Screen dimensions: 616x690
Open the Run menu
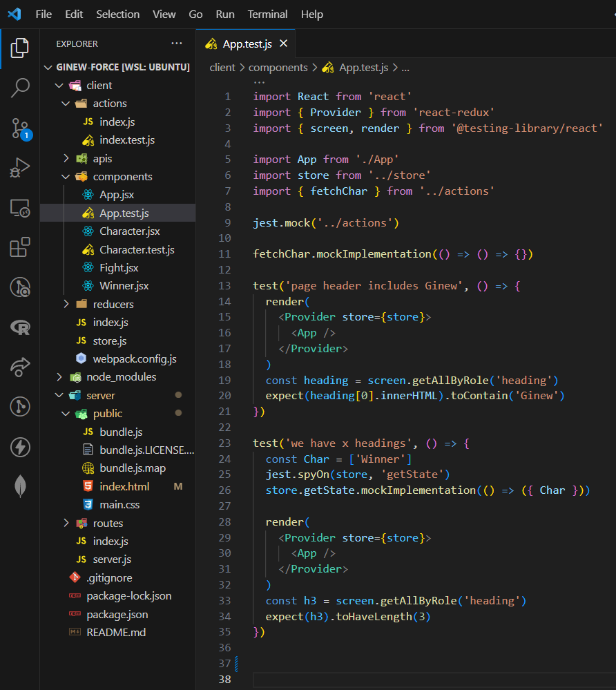(x=225, y=14)
